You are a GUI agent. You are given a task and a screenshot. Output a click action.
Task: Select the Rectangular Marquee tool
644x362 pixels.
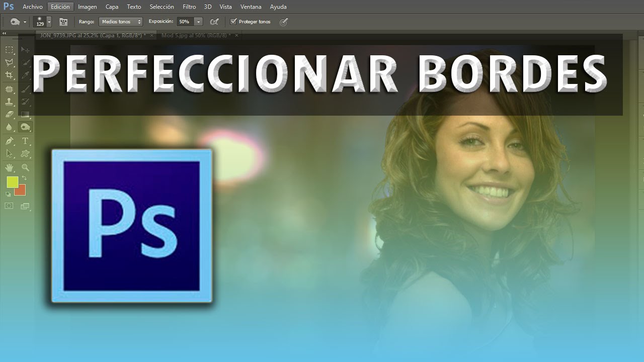click(x=10, y=50)
